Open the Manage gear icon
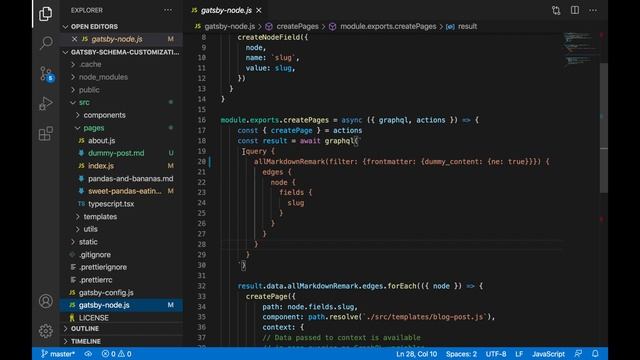Screen dimensions: 640x360 pyautogui.click(x=46, y=331)
